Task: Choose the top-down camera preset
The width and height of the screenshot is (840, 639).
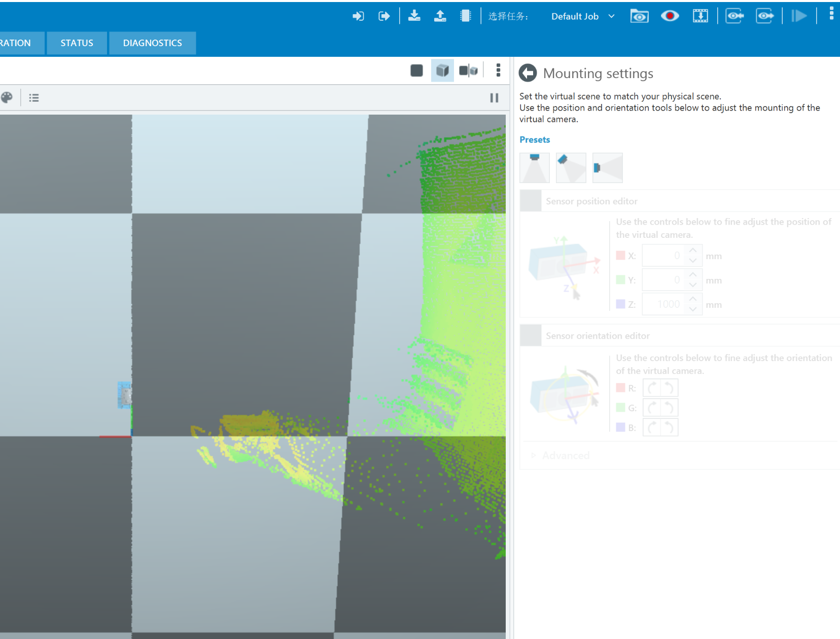Action: click(x=535, y=168)
